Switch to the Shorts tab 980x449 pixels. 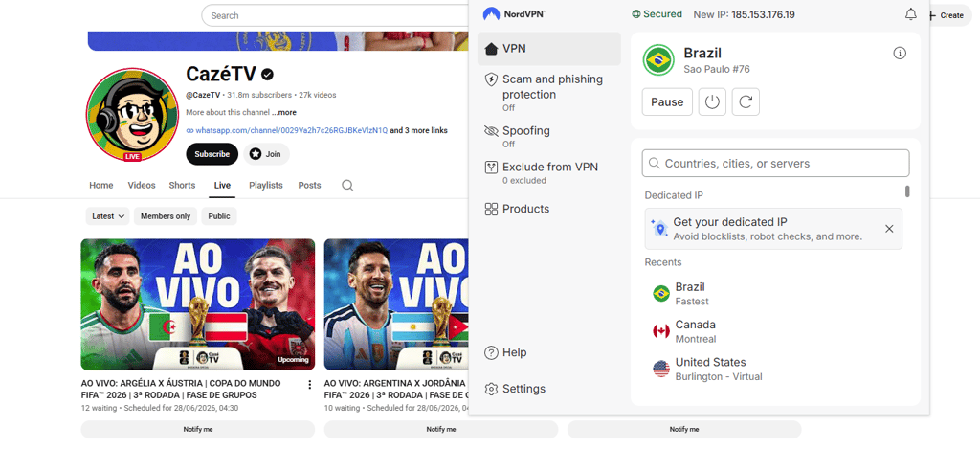[182, 185]
